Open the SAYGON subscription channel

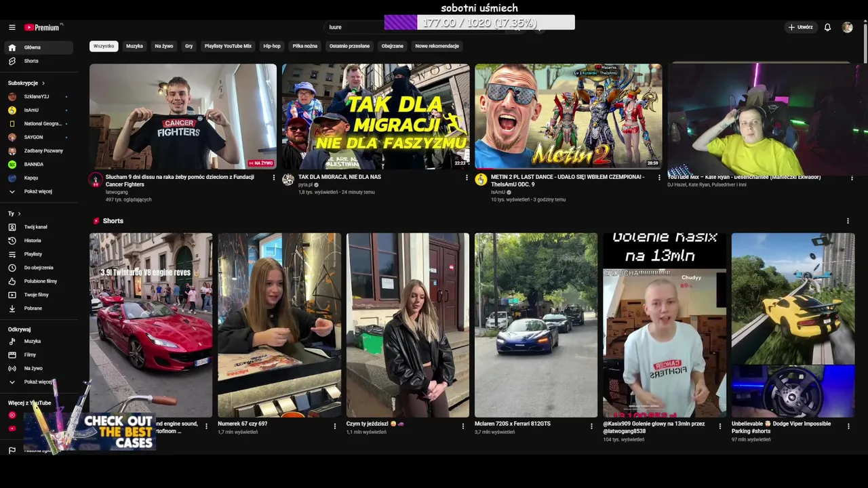pos(38,137)
